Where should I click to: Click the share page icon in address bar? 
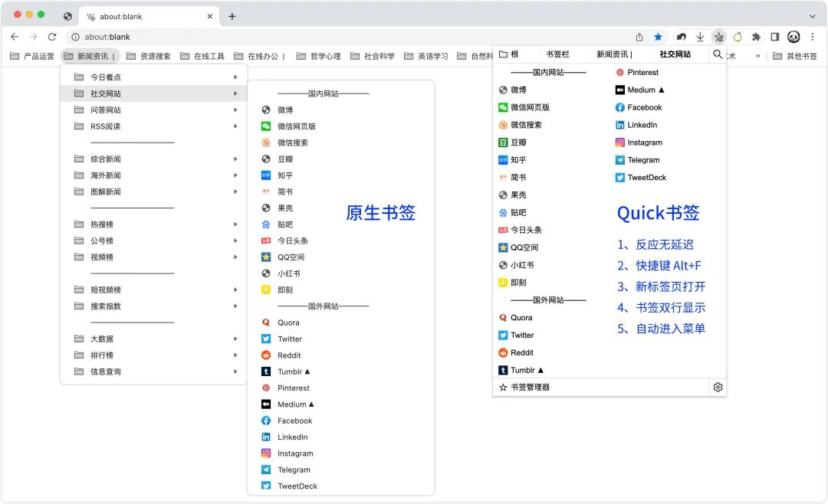point(639,37)
